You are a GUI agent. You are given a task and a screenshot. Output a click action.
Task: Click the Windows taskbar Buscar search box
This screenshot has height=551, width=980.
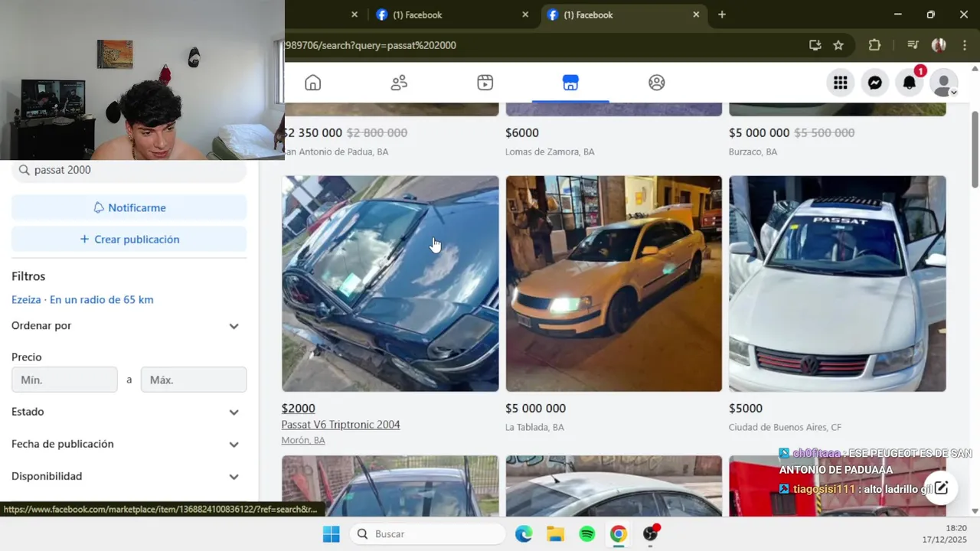(428, 533)
